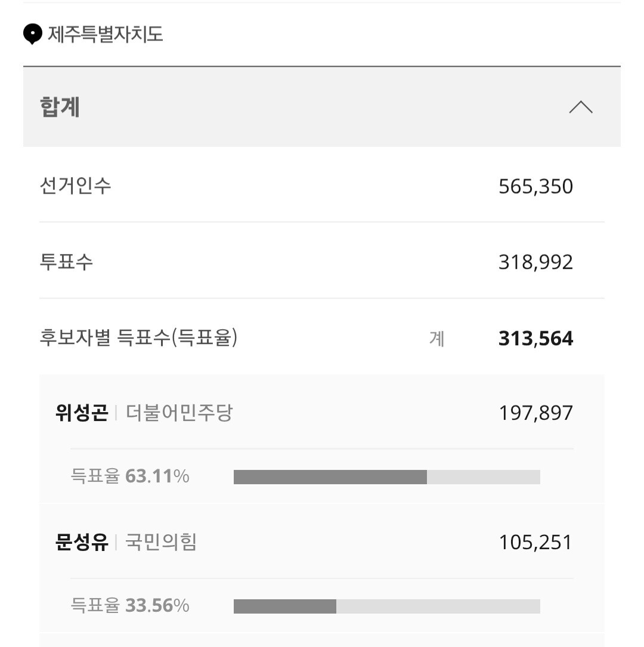Collapse the 합계 section with the chevron
Viewport: 644px width, 647px height.
[x=580, y=107]
